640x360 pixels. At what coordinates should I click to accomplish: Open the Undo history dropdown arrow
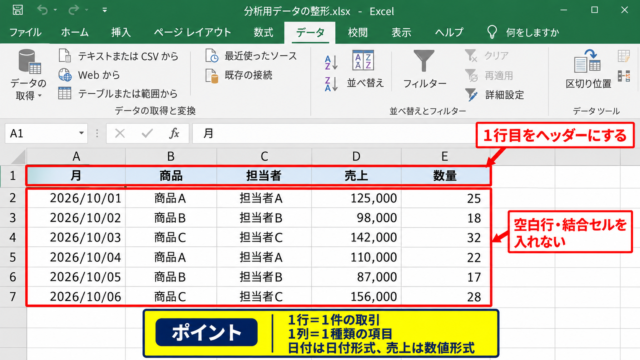click(x=55, y=10)
